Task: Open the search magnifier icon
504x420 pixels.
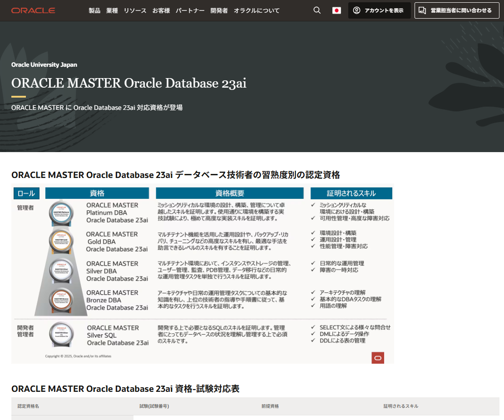Action: click(317, 10)
